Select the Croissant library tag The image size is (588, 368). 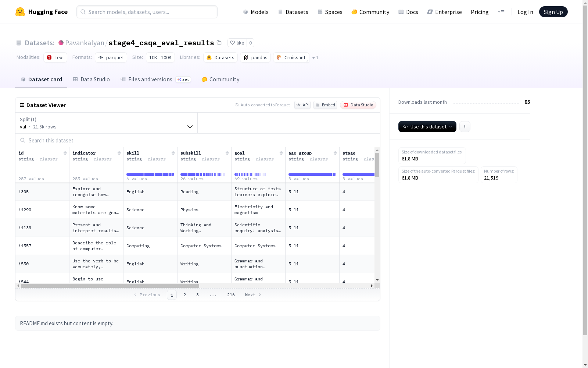[291, 57]
